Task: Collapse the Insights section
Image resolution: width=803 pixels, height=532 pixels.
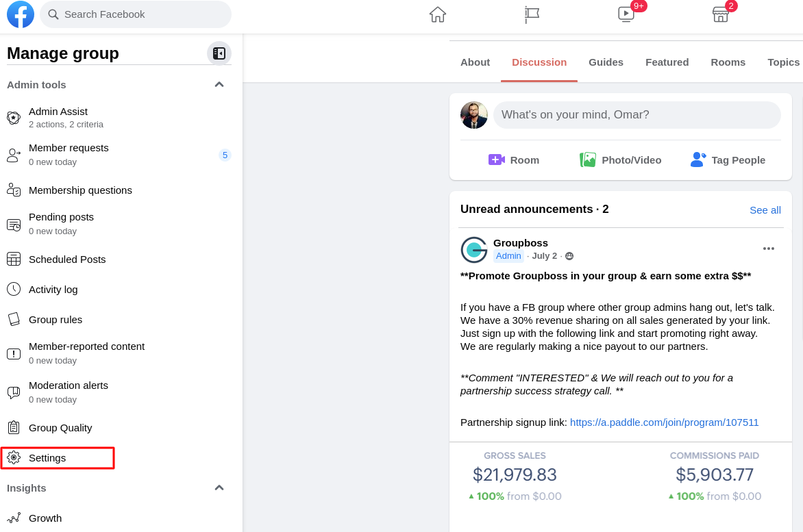Action: 219,488
